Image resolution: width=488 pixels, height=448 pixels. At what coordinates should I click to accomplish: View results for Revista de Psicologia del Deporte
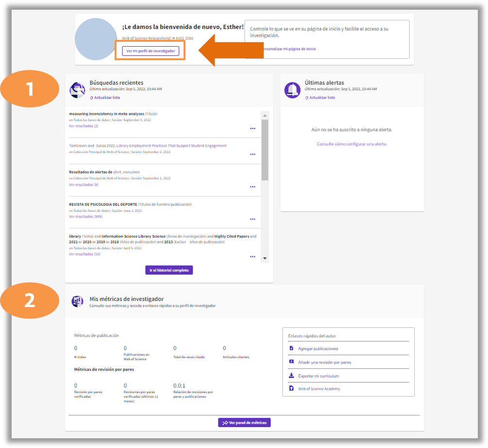(85, 217)
